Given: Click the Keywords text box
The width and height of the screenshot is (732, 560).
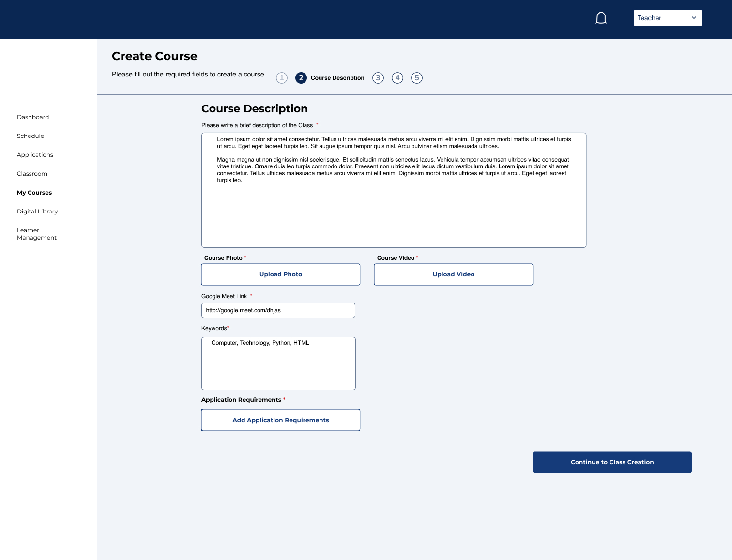Looking at the screenshot, I should click(278, 368).
